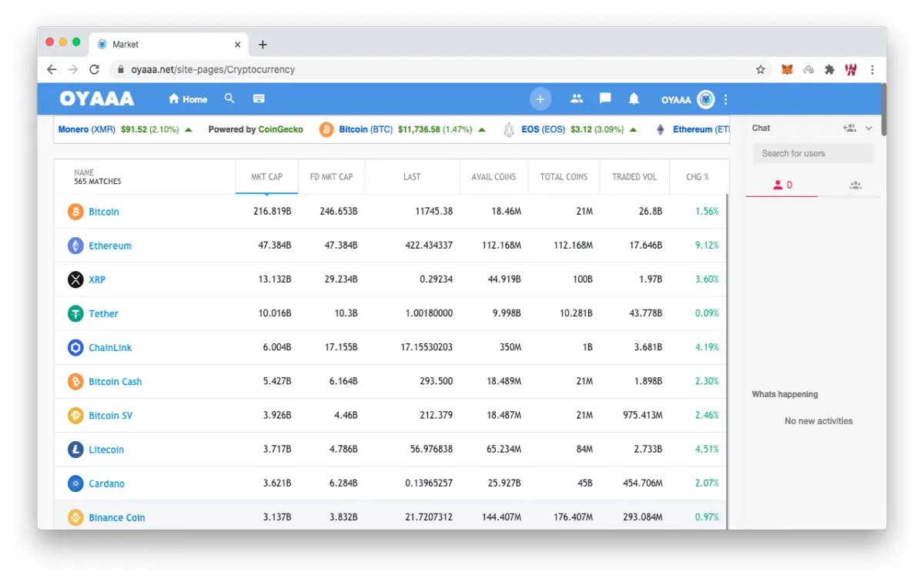
Task: Click Tether's 43.778B traded volume
Action: click(x=645, y=313)
